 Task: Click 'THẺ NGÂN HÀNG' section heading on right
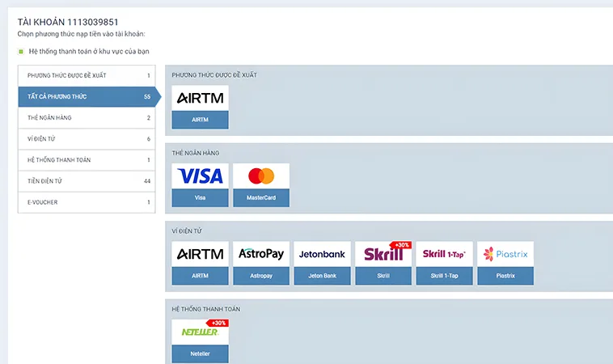click(196, 153)
